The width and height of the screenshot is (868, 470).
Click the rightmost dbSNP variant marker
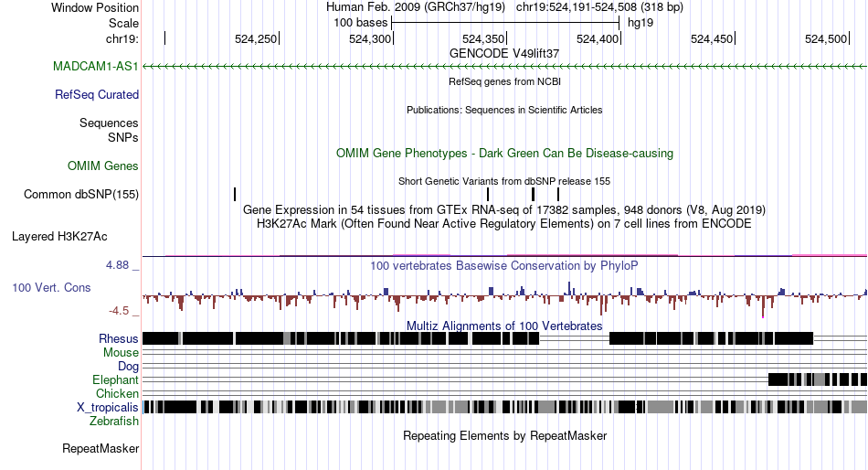tap(558, 195)
